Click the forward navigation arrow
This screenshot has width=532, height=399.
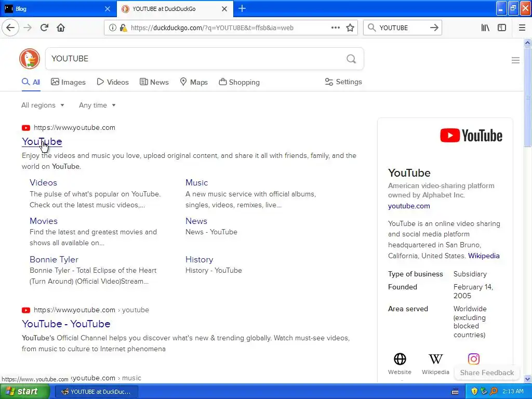pyautogui.click(x=28, y=28)
